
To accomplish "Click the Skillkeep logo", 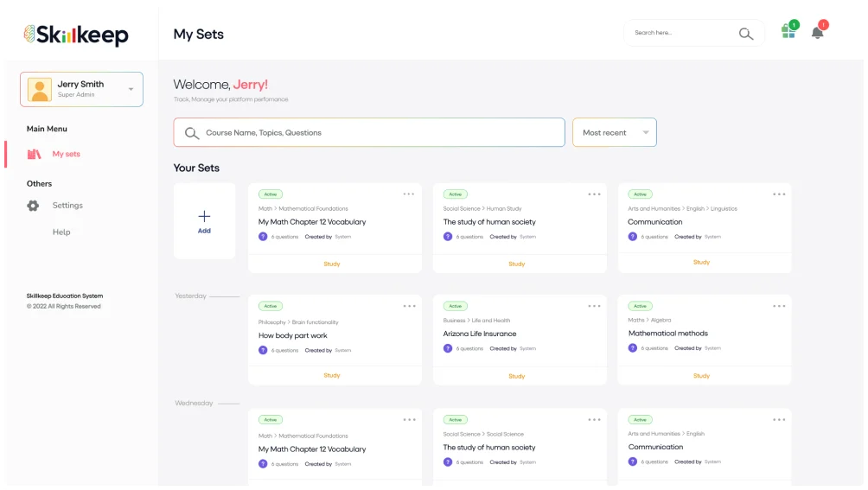I will click(76, 35).
